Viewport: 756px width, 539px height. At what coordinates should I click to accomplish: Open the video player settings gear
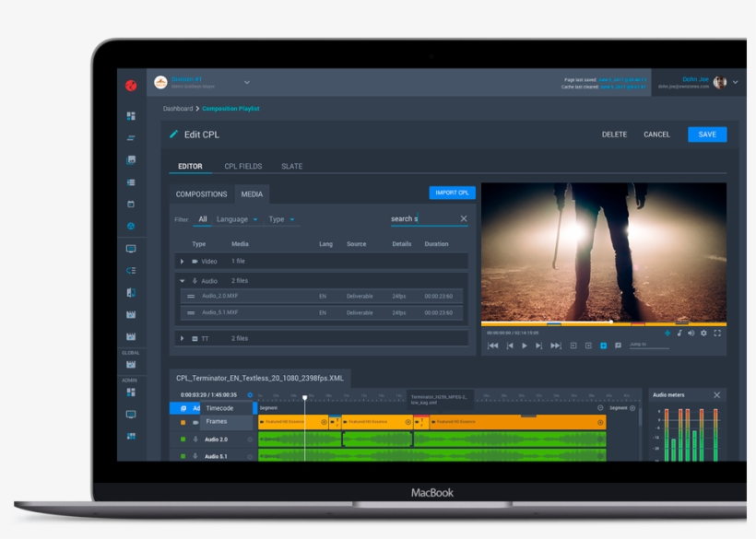[x=704, y=334]
